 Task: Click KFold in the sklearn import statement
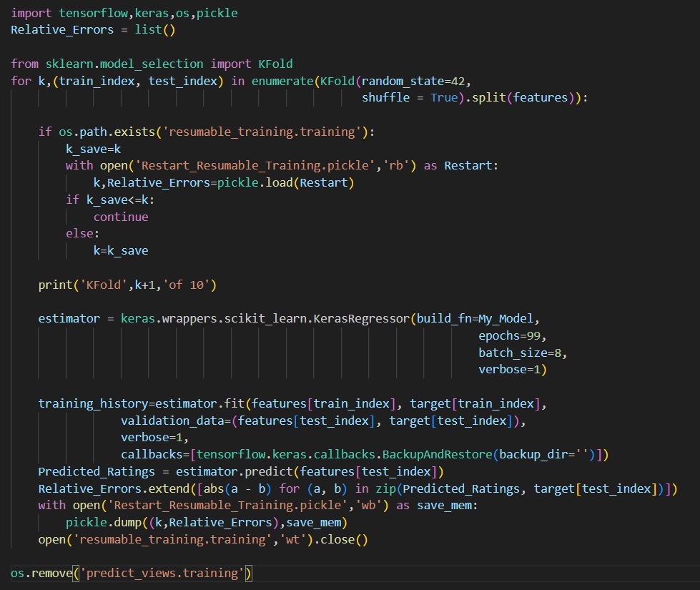(275, 64)
